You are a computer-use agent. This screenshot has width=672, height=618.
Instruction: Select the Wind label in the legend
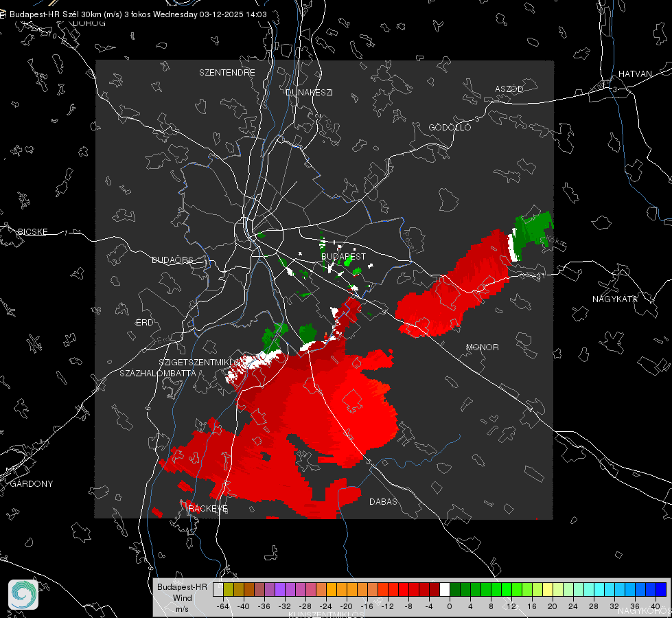pyautogui.click(x=182, y=598)
